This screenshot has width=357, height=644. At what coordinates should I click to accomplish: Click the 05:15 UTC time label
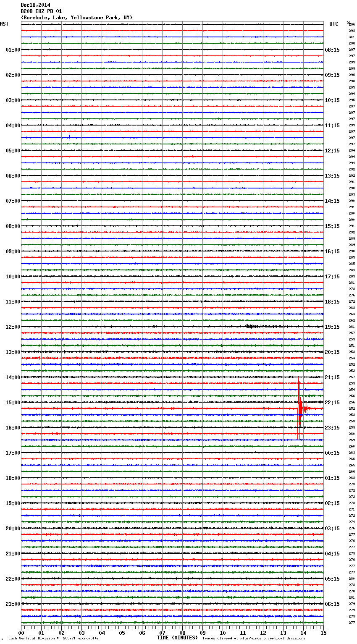pos(332,579)
